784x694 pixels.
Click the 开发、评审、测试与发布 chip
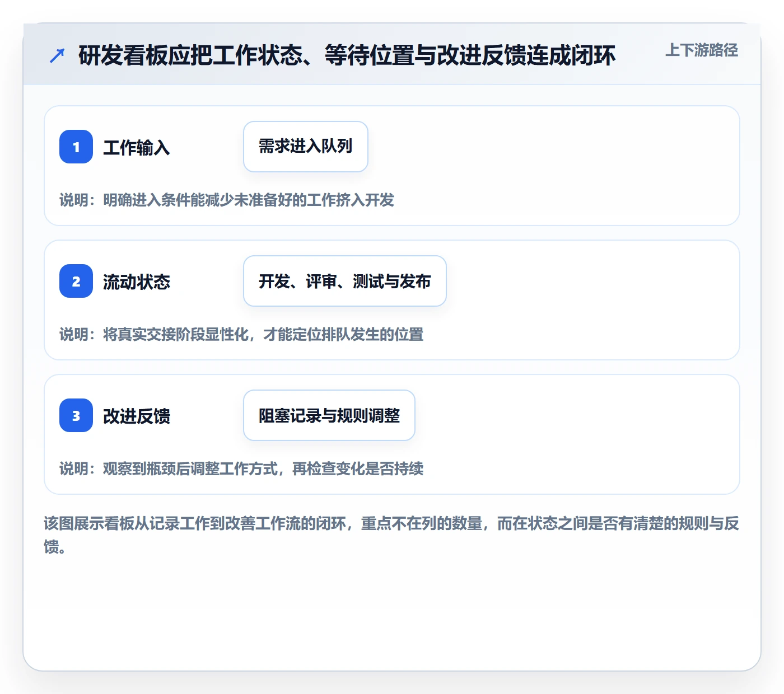(345, 281)
